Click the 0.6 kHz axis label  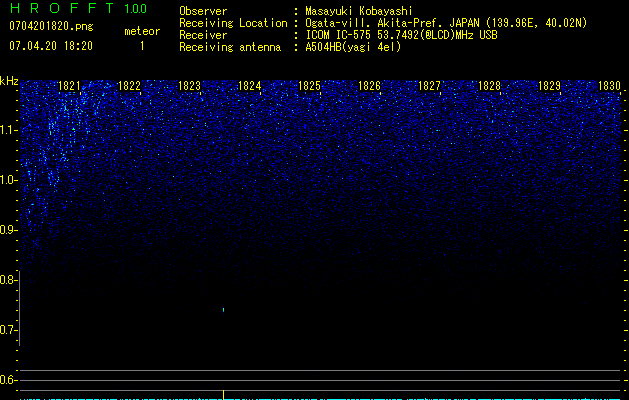click(8, 380)
